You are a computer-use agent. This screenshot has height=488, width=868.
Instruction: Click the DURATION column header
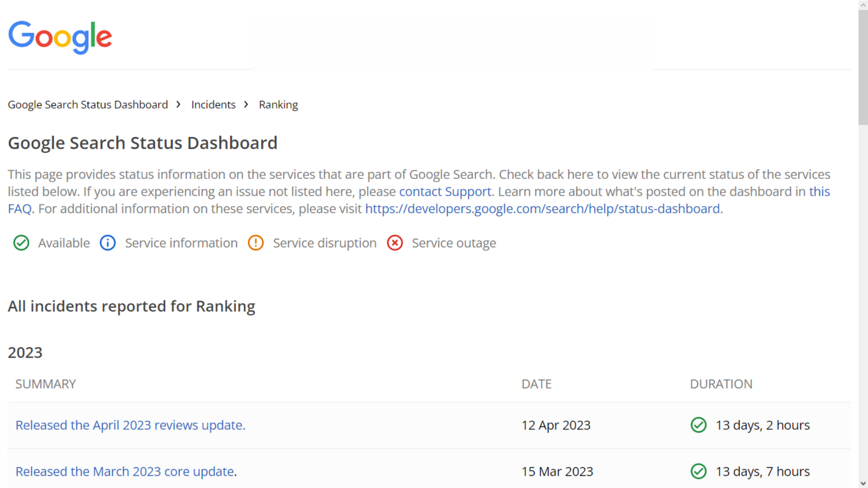click(721, 384)
